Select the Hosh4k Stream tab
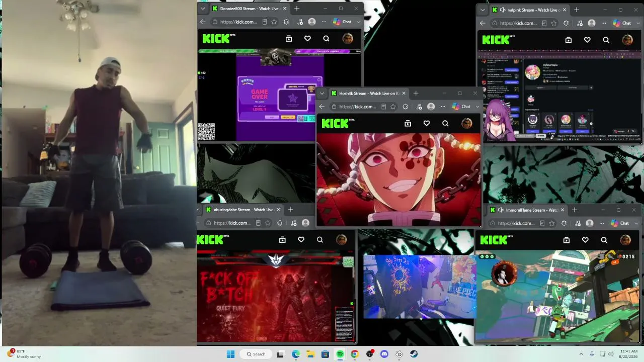Viewport: 644px width, 362px height. pos(368,94)
